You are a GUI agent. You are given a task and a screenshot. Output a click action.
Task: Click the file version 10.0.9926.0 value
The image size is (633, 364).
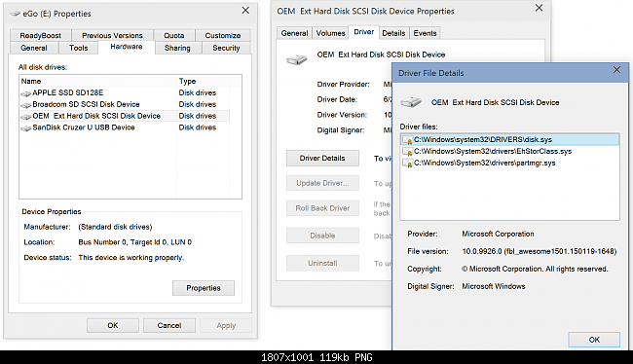(540, 251)
